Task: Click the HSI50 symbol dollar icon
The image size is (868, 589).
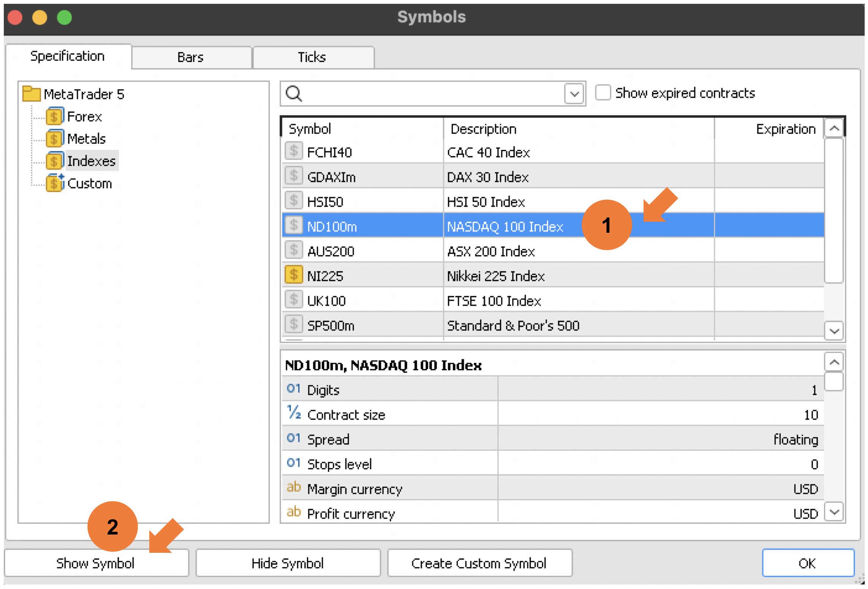Action: [x=294, y=200]
